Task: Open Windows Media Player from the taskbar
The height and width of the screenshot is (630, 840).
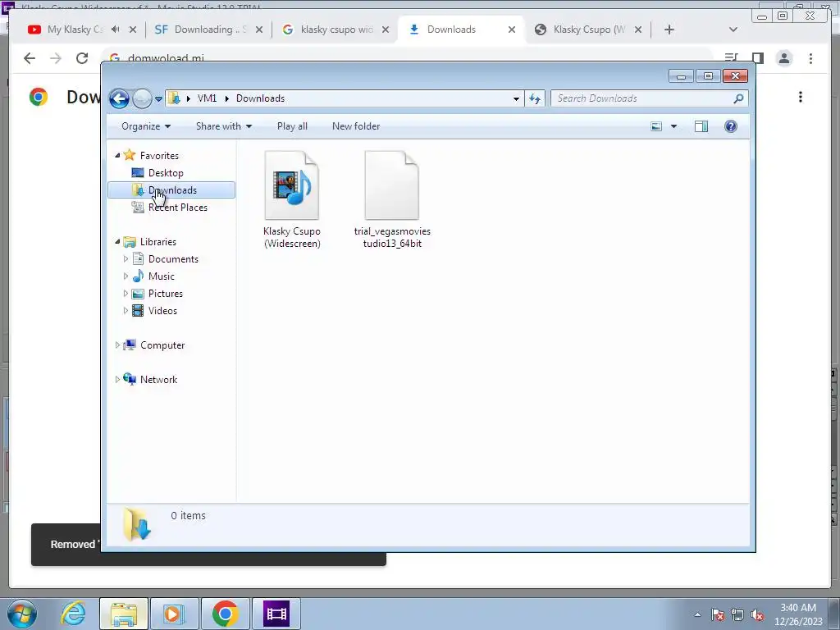Action: pyautogui.click(x=174, y=614)
